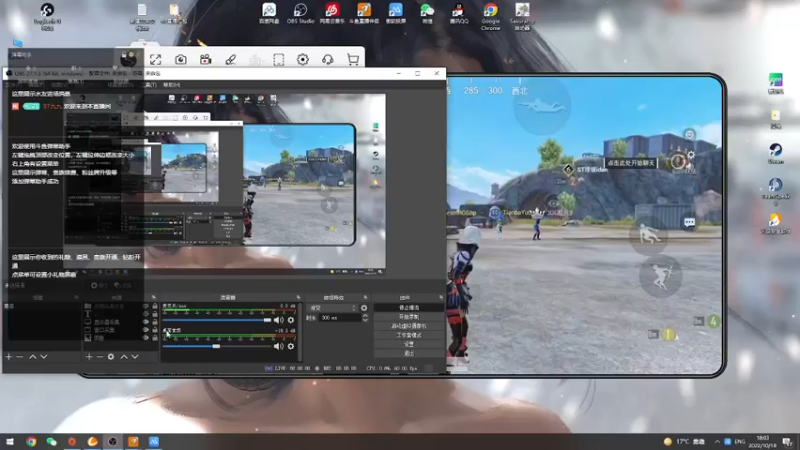Toggle visibility of 图像 source
This screenshot has height=450, width=800.
[x=146, y=337]
